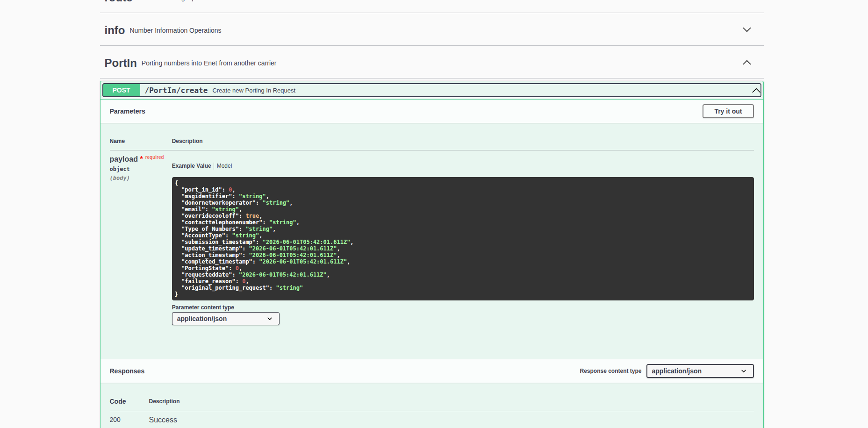Click the "submission_timestamp" value line

267,242
